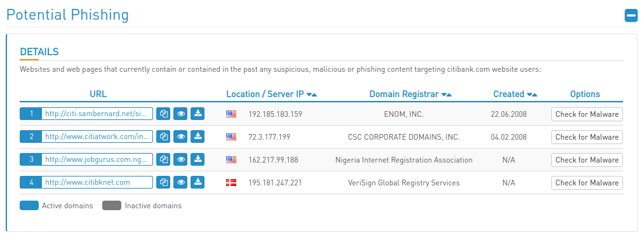Sort by Domain Registrar arrows
The height and width of the screenshot is (240, 644).
[x=446, y=95]
